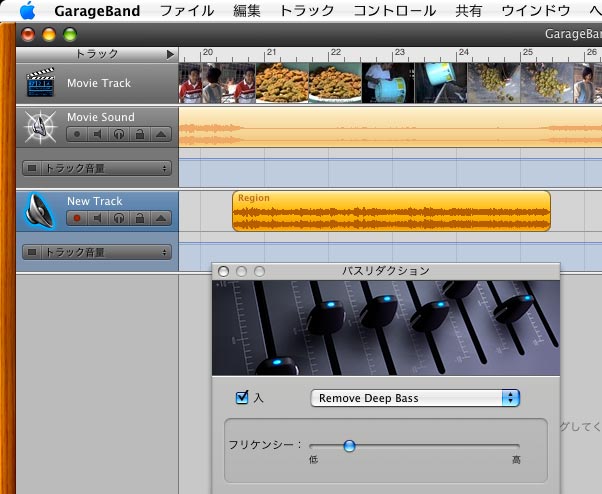This screenshot has width=602, height=494.
Task: Click the トラック header triangle arrow
Action: (x=170, y=55)
